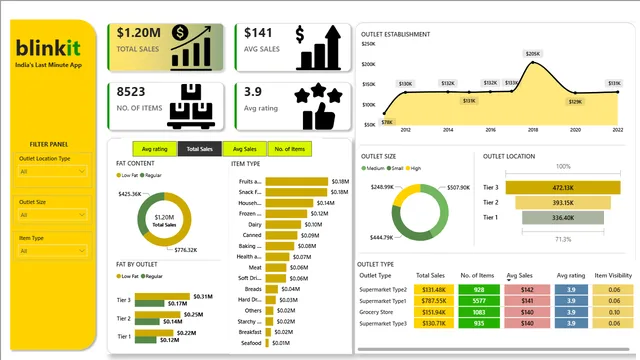The width and height of the screenshot is (640, 360).
Task: Click the $205K peak data point in 2018
Action: pyautogui.click(x=533, y=62)
